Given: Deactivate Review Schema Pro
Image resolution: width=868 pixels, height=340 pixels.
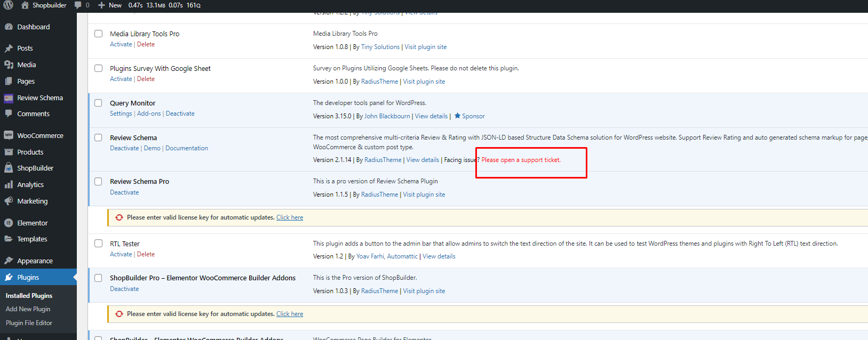Looking at the screenshot, I should click(x=124, y=192).
